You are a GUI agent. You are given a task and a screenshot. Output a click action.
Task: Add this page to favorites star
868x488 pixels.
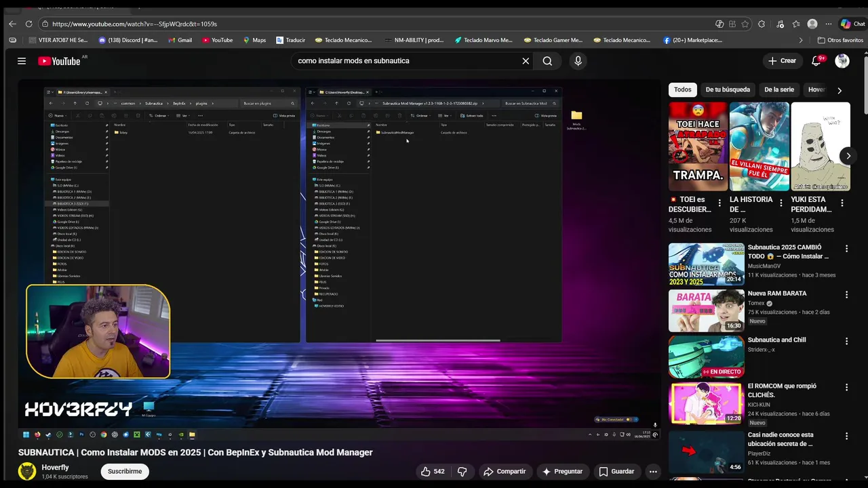point(745,24)
